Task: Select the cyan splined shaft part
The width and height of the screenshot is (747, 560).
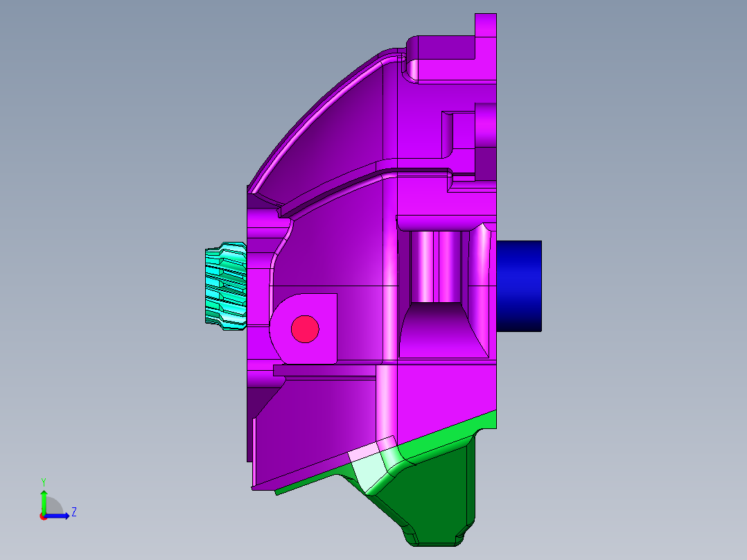Action: [x=226, y=286]
